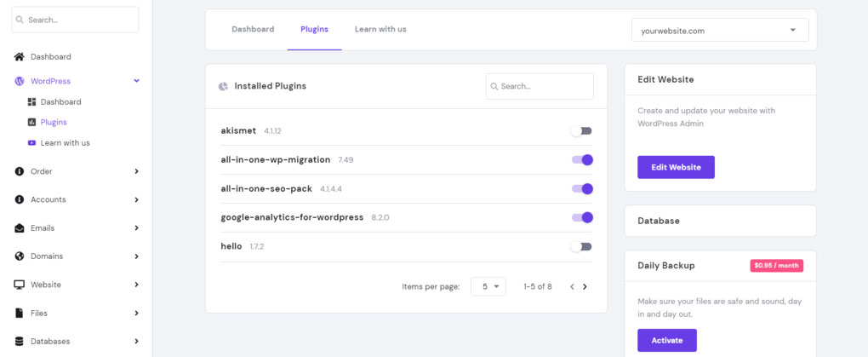Click the WordPress logo icon in sidebar
868x357 pixels.
click(20, 81)
